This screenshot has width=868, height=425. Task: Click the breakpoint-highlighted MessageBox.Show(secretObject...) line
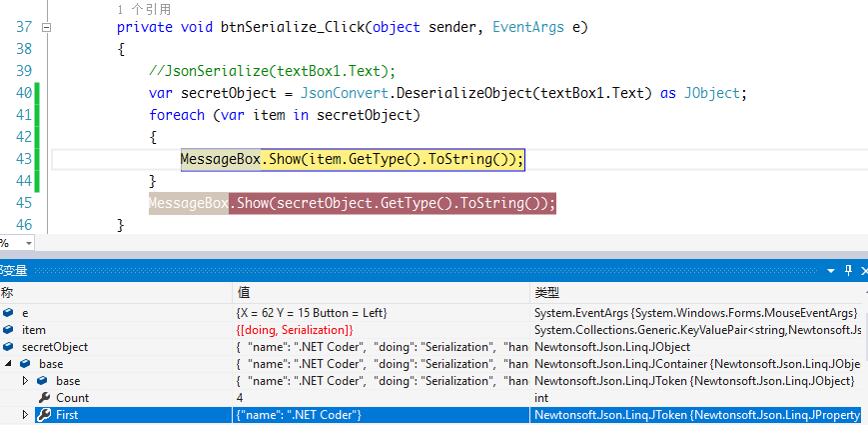pyautogui.click(x=352, y=203)
